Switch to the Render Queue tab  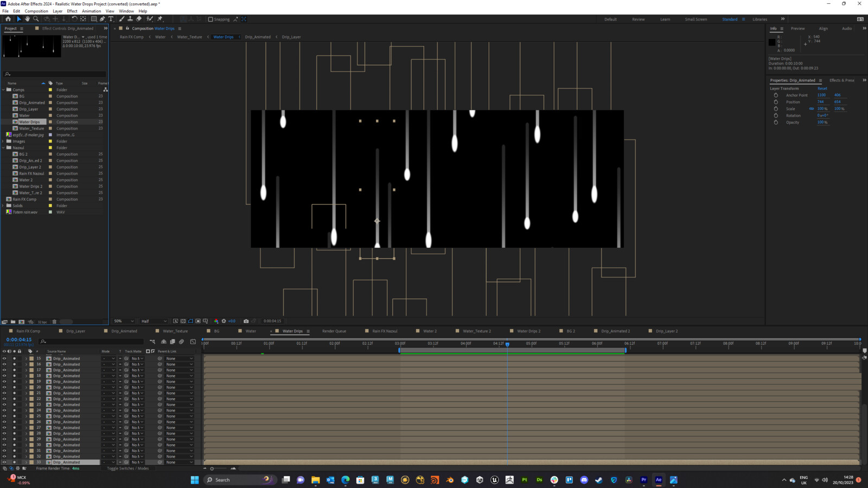pyautogui.click(x=334, y=331)
